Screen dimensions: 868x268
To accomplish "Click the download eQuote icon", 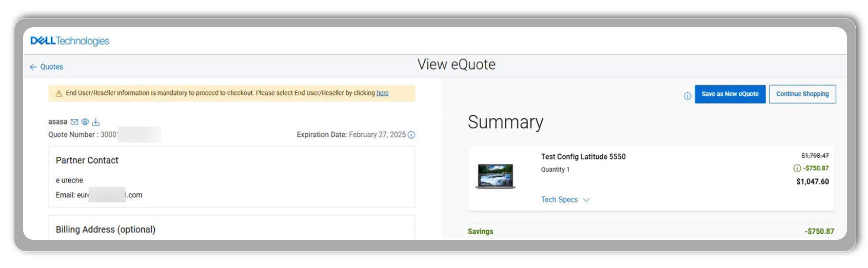I will (x=95, y=122).
